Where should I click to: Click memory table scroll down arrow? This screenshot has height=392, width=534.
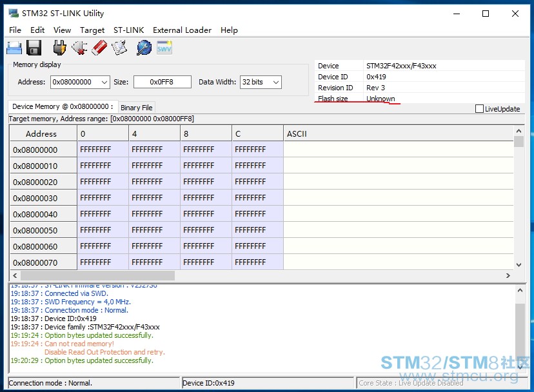519,264
